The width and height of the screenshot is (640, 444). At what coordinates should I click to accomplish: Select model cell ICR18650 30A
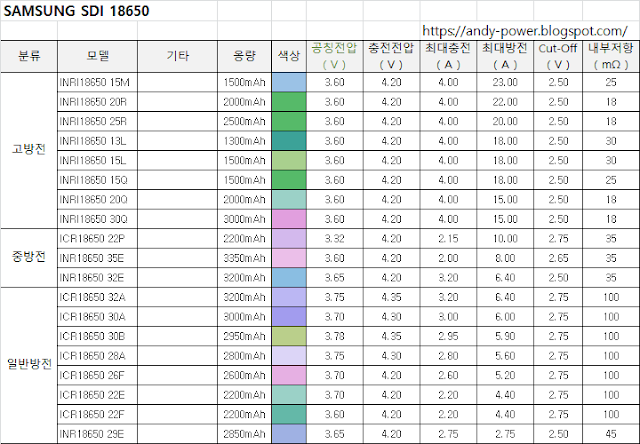click(x=98, y=317)
